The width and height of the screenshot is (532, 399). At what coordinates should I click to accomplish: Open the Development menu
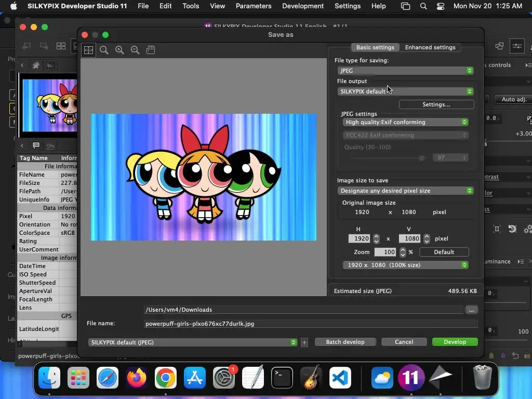[303, 6]
